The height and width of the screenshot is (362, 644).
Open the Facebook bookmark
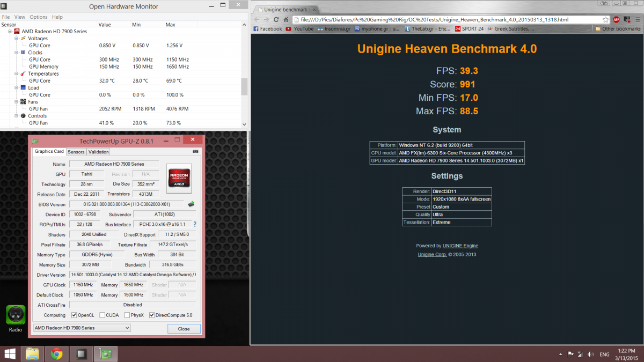point(267,29)
